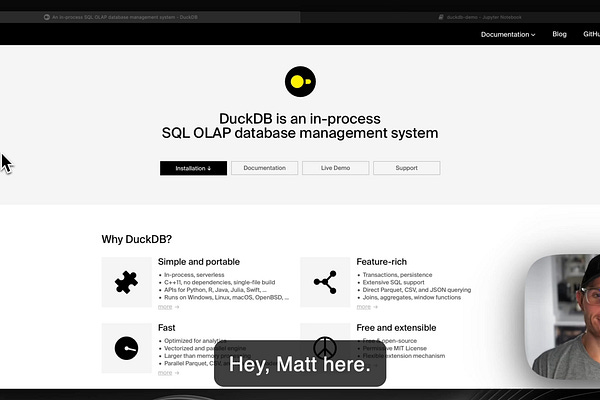Viewport: 600px width, 400px height.
Task: Open the GitHub link in navigation bar
Action: tap(591, 34)
